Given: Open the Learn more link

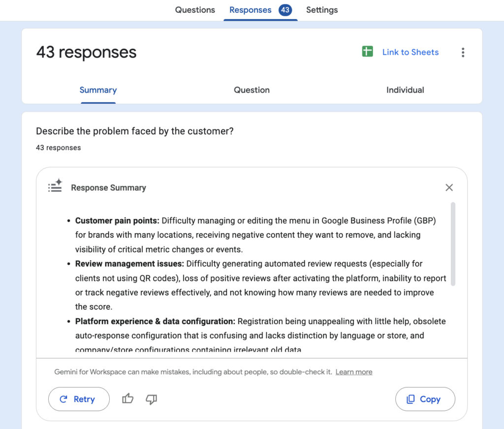Looking at the screenshot, I should pyautogui.click(x=354, y=372).
